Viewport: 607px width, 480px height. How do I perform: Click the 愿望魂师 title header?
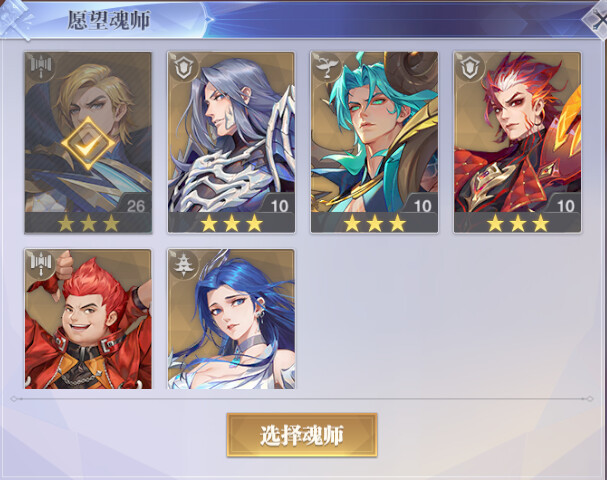pos(109,20)
